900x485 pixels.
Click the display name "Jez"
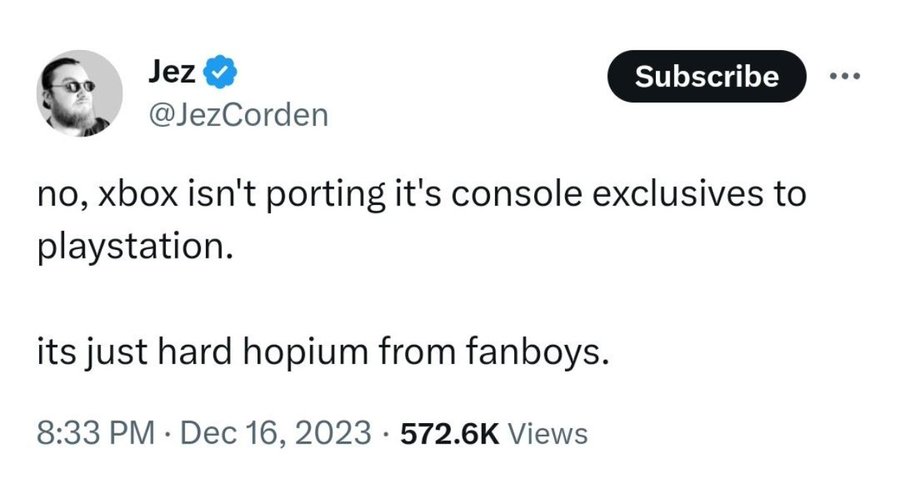pyautogui.click(x=171, y=72)
